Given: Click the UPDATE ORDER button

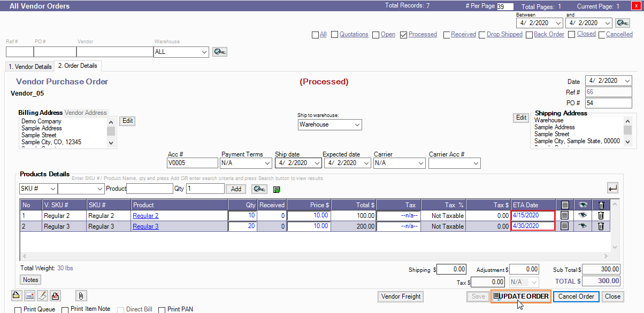Looking at the screenshot, I should (x=521, y=296).
